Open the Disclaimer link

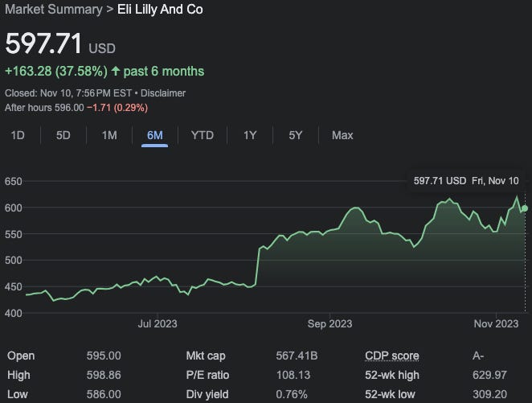(163, 93)
